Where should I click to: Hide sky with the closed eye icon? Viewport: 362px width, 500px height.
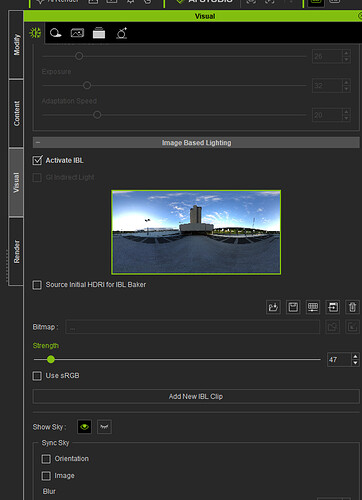[104, 427]
